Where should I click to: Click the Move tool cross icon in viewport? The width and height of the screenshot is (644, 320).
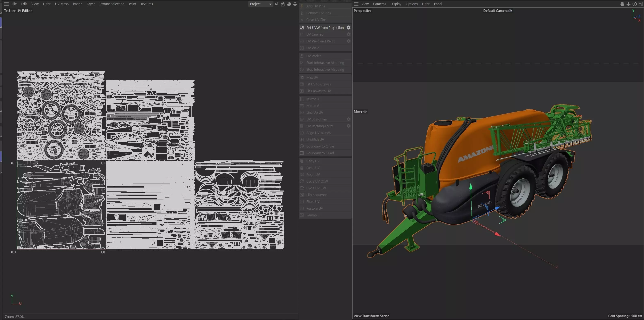pyautogui.click(x=365, y=111)
